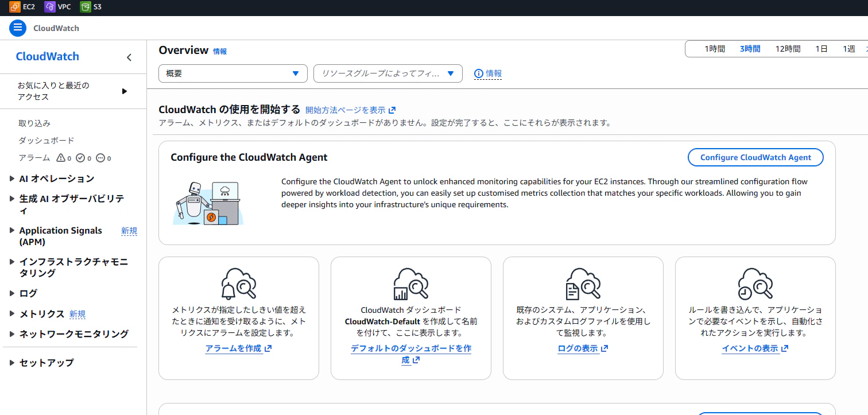Click the アラームを作成 link
868x415 pixels.
point(238,348)
